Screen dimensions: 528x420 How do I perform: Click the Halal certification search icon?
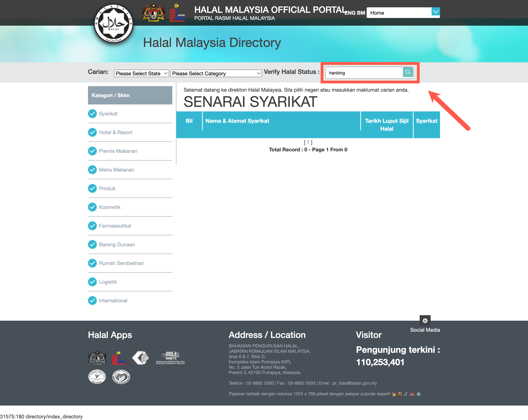(x=407, y=72)
